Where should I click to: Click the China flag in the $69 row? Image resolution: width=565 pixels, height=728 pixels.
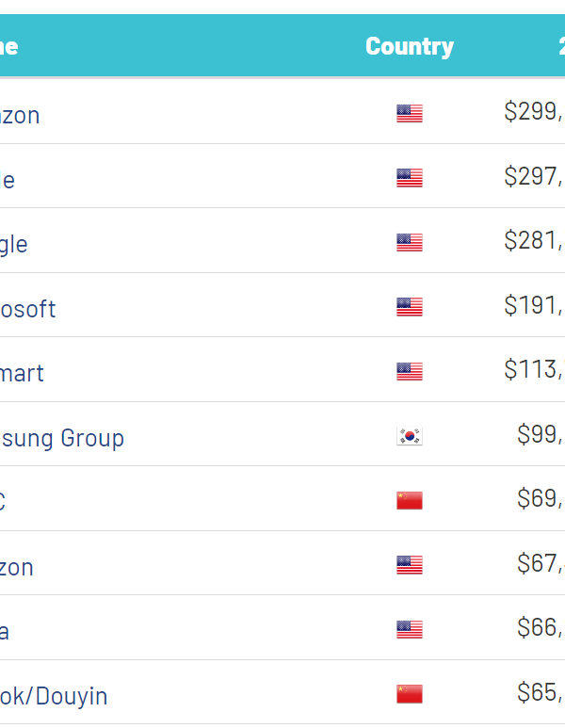pyautogui.click(x=410, y=500)
